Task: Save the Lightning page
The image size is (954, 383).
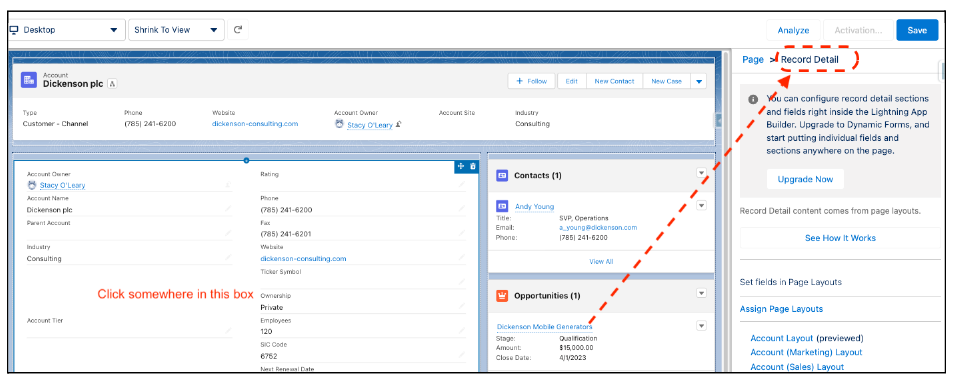Action: pyautogui.click(x=917, y=30)
